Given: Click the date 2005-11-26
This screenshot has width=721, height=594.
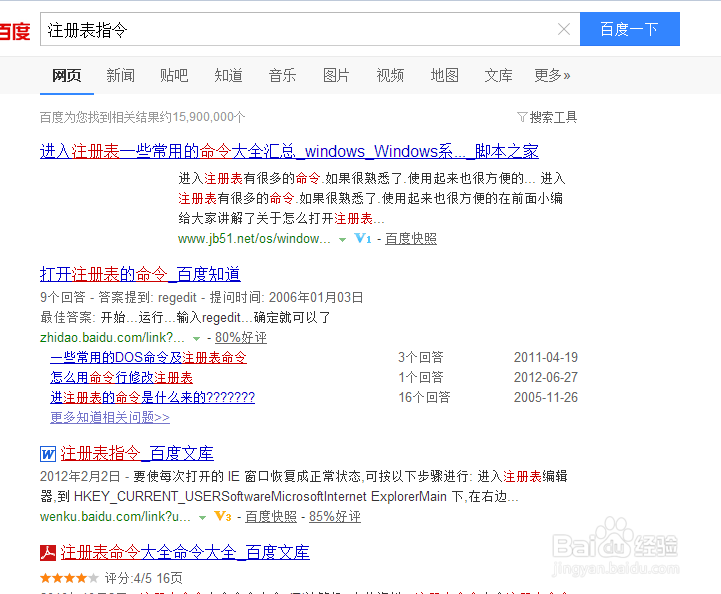Looking at the screenshot, I should tap(546, 397).
